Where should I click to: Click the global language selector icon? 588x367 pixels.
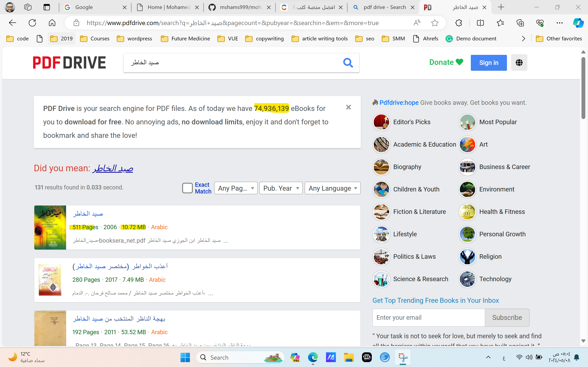[519, 63]
